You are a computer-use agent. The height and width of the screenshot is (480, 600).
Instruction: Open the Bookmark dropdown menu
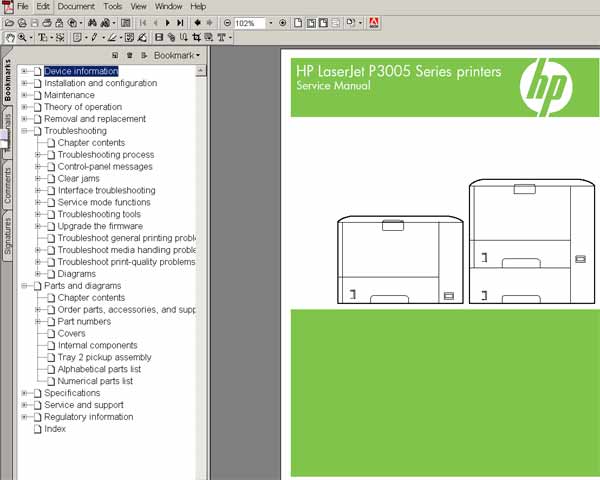click(x=177, y=56)
